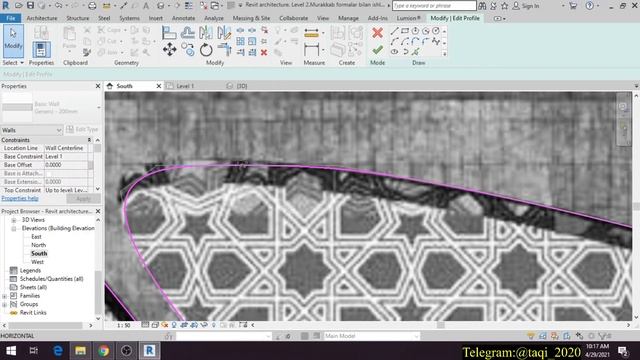Select the Rotate tool

206,50
